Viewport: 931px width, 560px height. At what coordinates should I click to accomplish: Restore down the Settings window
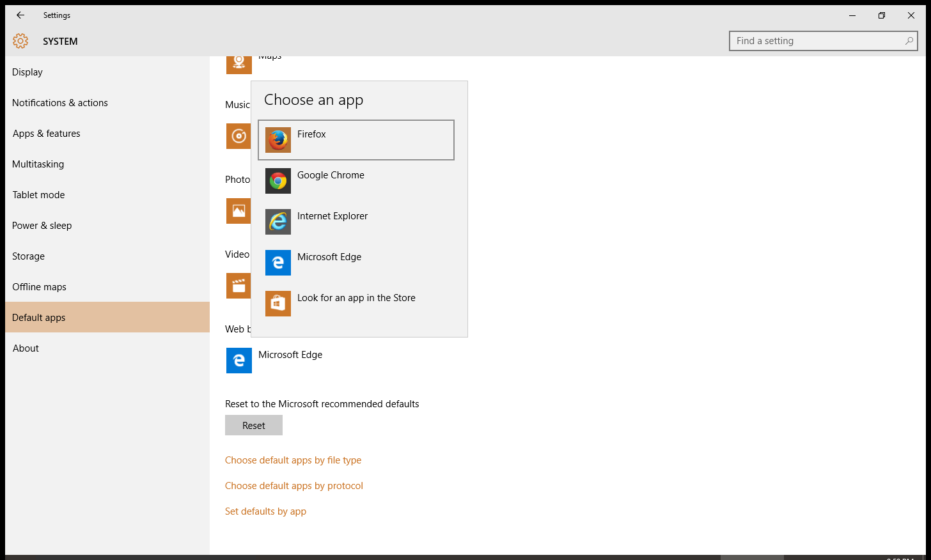pyautogui.click(x=882, y=15)
